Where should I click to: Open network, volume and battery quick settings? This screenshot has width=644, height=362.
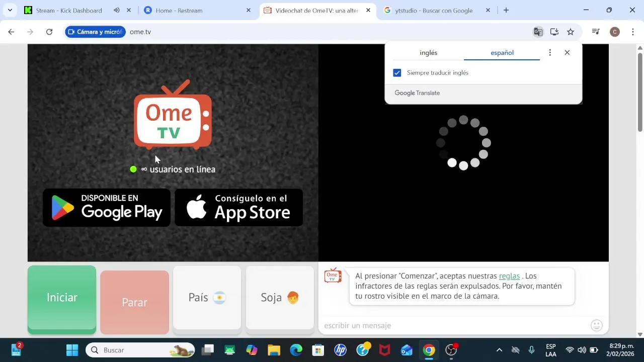tap(582, 350)
